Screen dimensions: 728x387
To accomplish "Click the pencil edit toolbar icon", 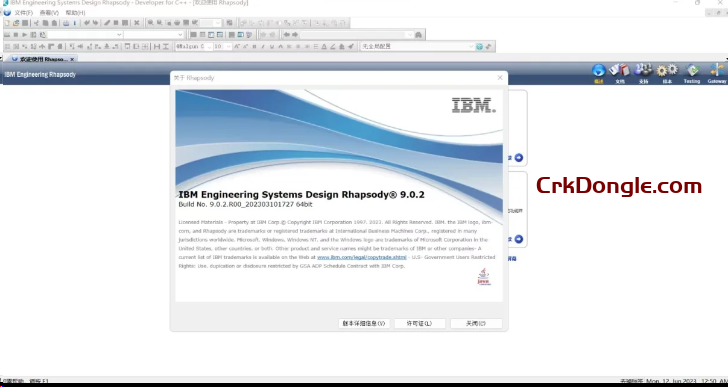I will click(107, 23).
